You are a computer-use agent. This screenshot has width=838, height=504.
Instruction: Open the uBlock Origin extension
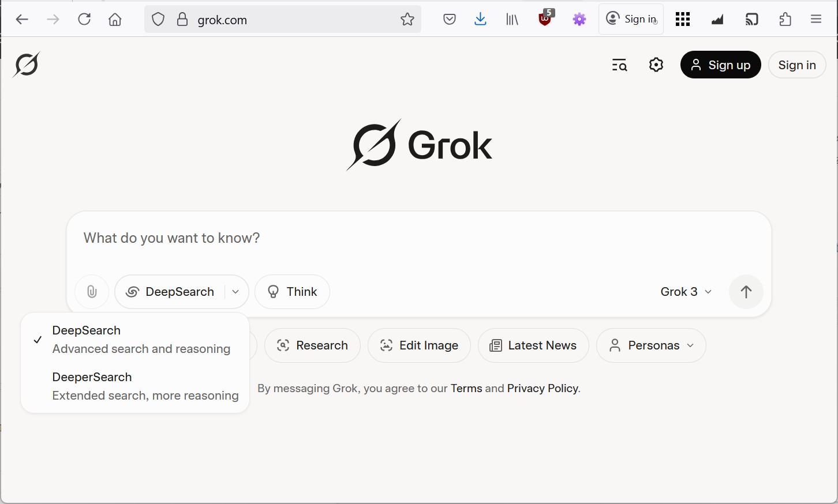pos(545,18)
